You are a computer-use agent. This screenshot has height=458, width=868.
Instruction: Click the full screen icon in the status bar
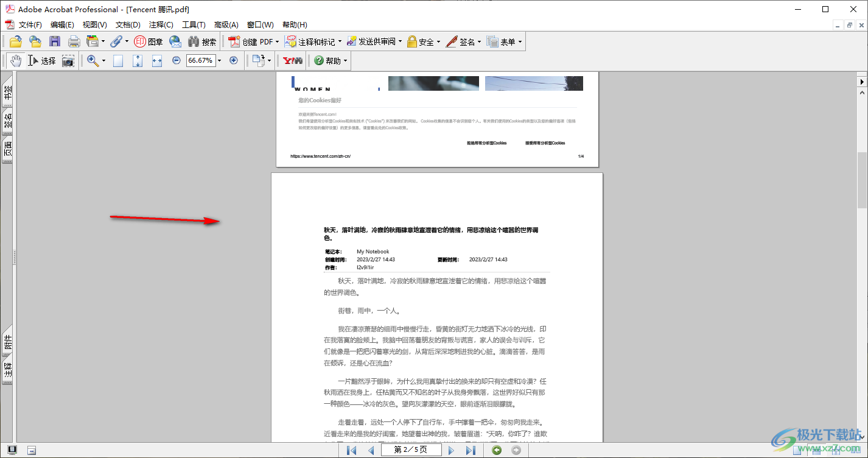(12, 450)
